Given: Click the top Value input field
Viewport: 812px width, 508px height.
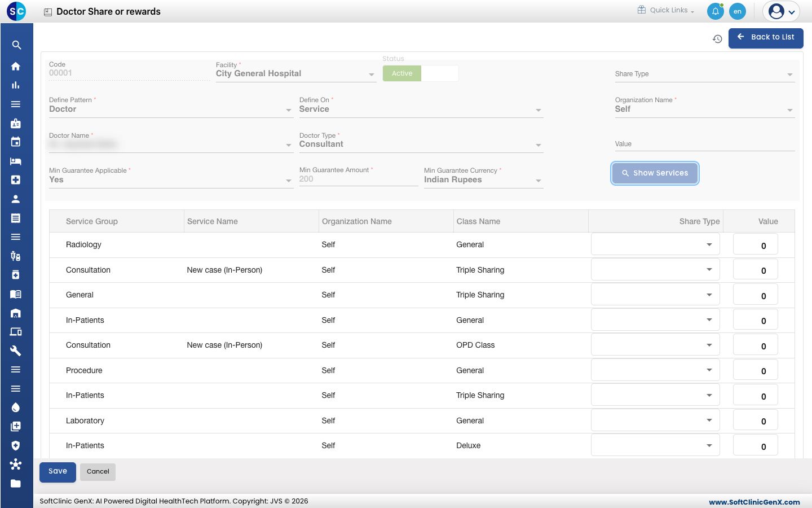Looking at the screenshot, I should click(x=705, y=144).
